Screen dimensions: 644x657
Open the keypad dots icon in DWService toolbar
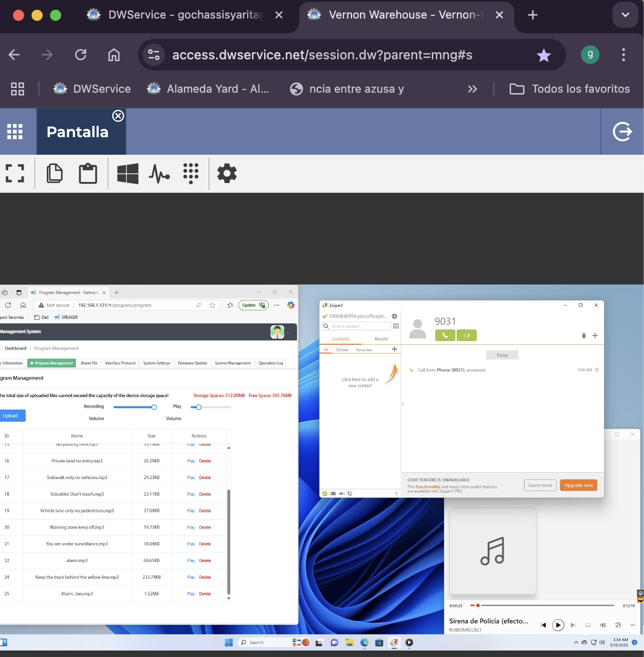pos(191,173)
